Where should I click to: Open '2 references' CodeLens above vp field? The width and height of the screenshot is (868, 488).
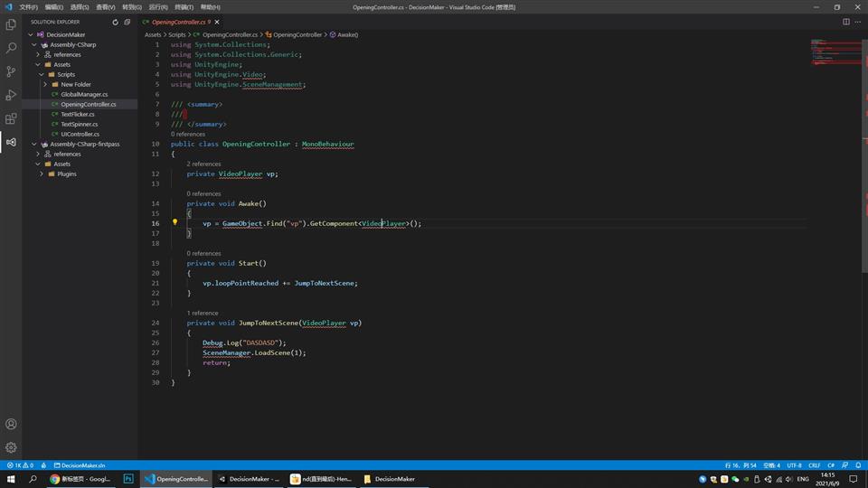tap(203, 164)
